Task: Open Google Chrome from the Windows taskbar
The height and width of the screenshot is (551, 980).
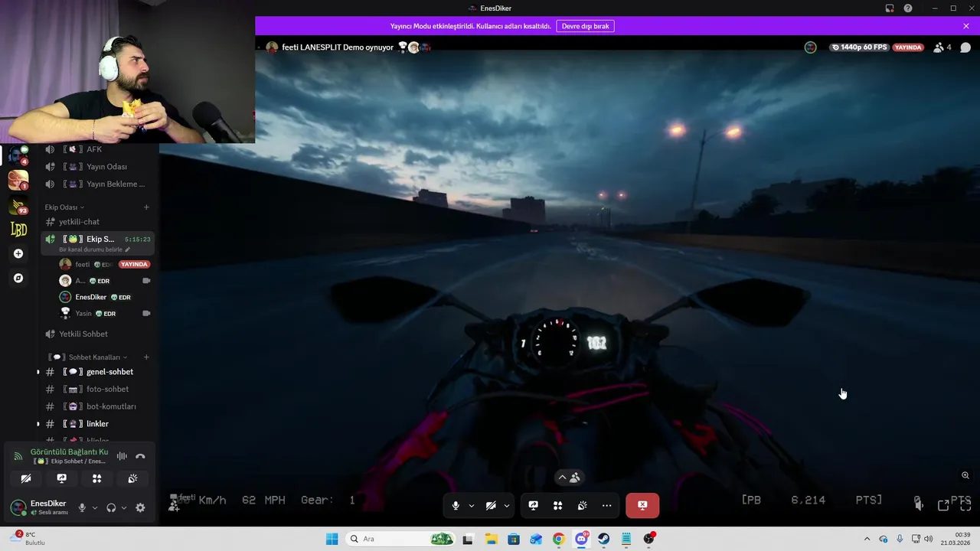Action: (x=558, y=539)
